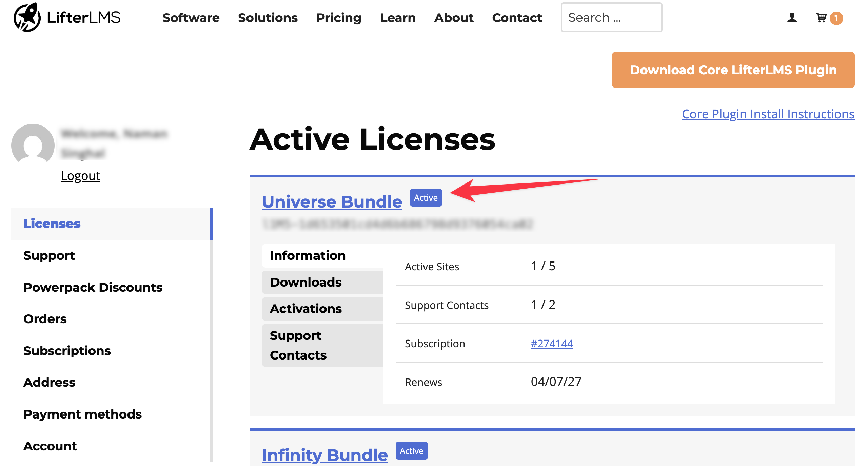Click the Active badge beside Infinity Bundle
The width and height of the screenshot is (868, 466).
pos(412,451)
